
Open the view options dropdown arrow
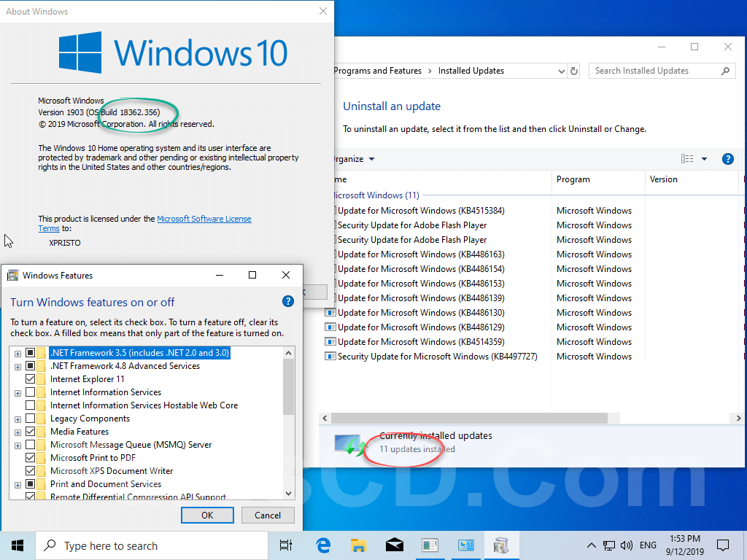click(704, 159)
